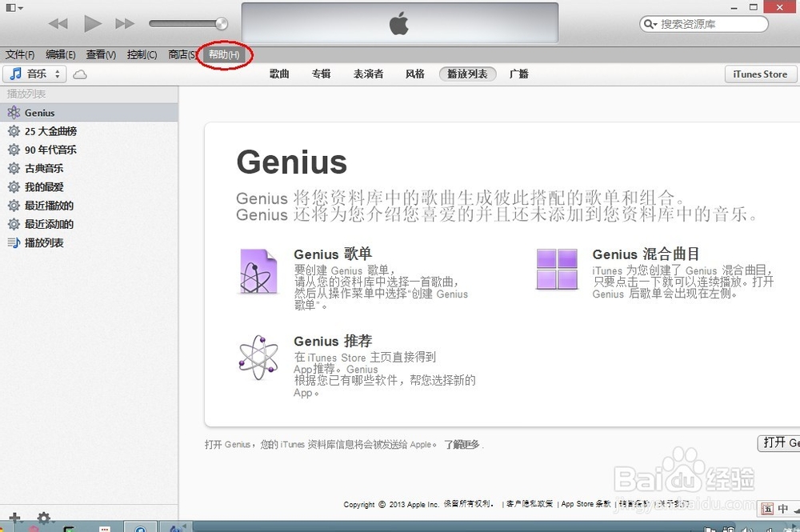Select the 播放列表 tab
The height and width of the screenshot is (532, 800).
point(467,74)
